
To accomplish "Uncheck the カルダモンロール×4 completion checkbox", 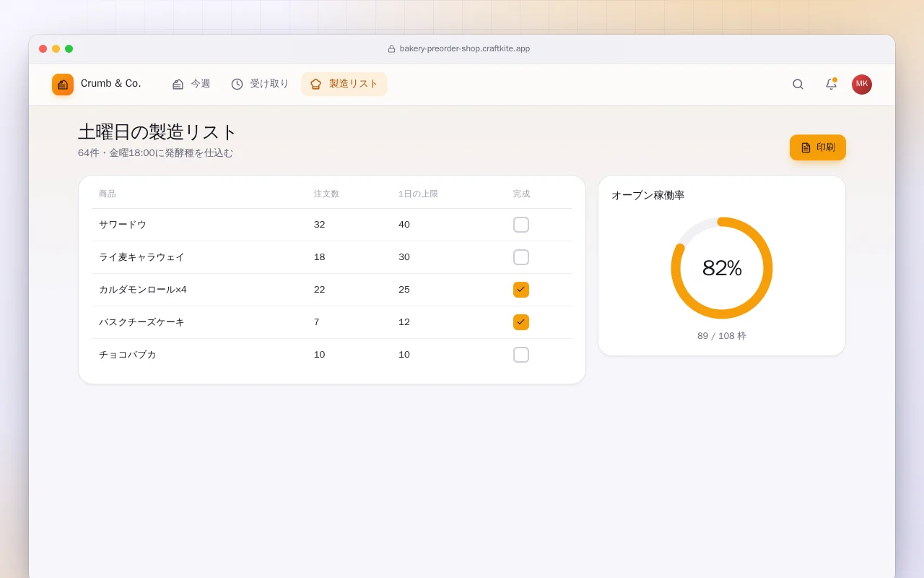I will 521,290.
